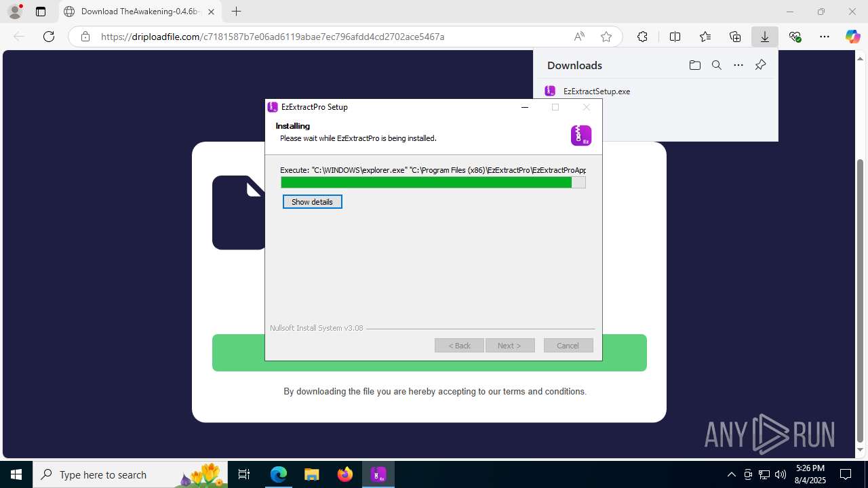Open the Edge profile icon
The height and width of the screenshot is (488, 868).
click(15, 12)
